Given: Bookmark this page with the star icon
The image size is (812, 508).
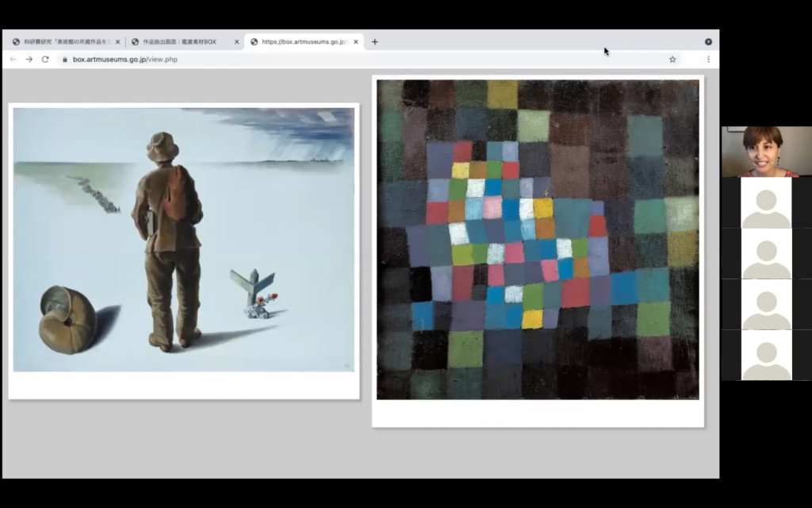Looking at the screenshot, I should point(672,59).
